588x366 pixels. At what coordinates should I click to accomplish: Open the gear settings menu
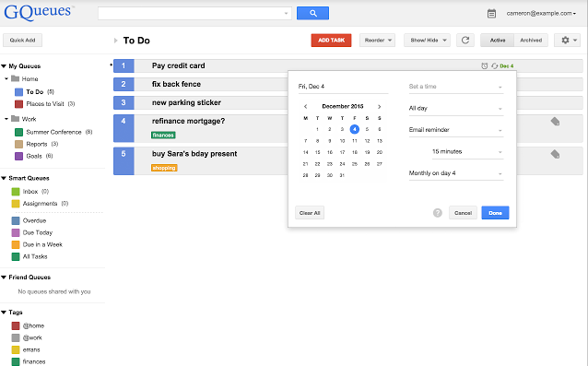(x=568, y=41)
